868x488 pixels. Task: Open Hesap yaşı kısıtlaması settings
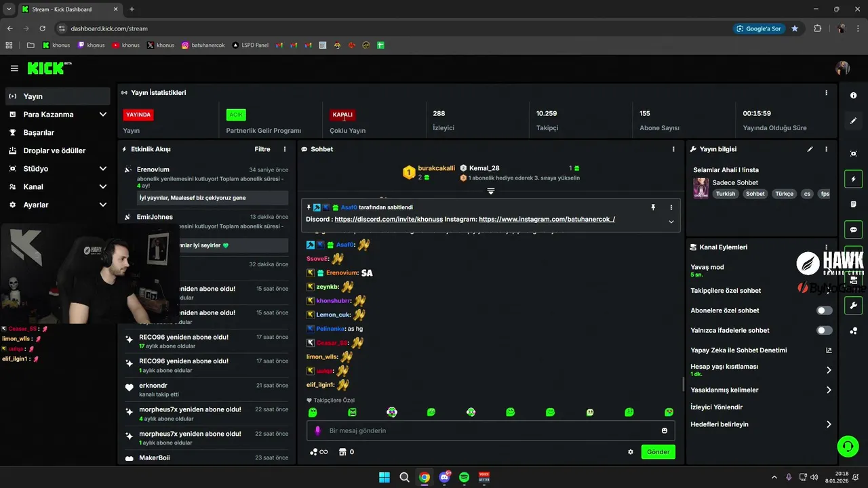click(761, 370)
